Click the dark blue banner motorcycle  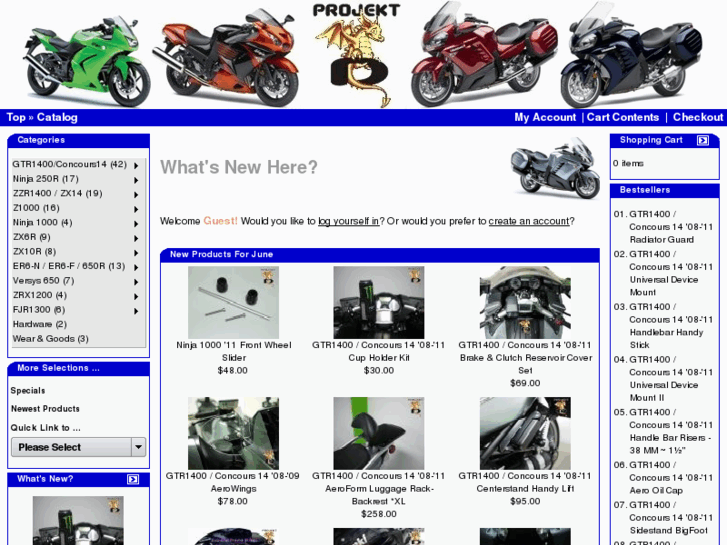point(631,55)
